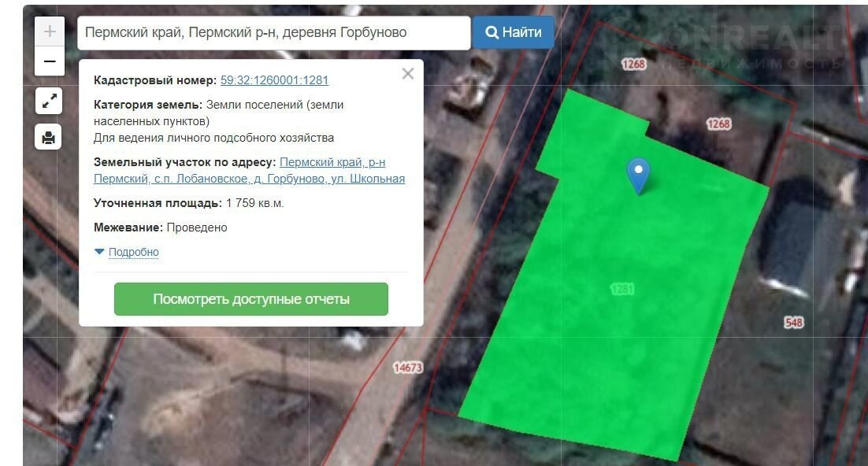
Task: Close the parcel info popup
Action: (x=407, y=74)
